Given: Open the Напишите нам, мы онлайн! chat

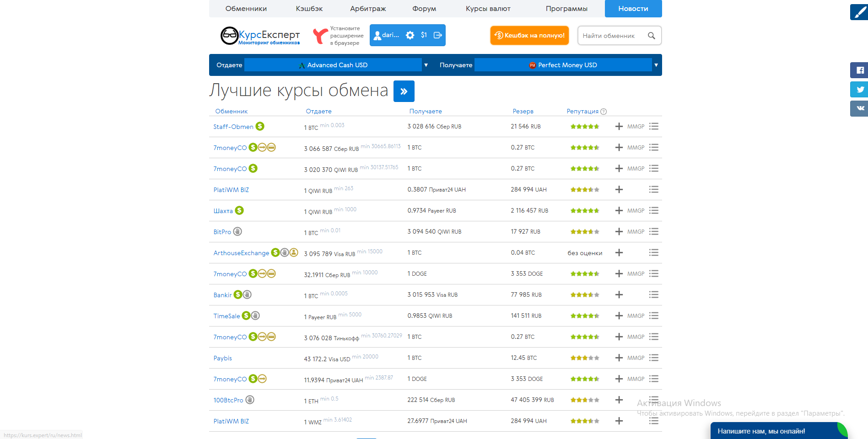Looking at the screenshot, I should pos(779,431).
